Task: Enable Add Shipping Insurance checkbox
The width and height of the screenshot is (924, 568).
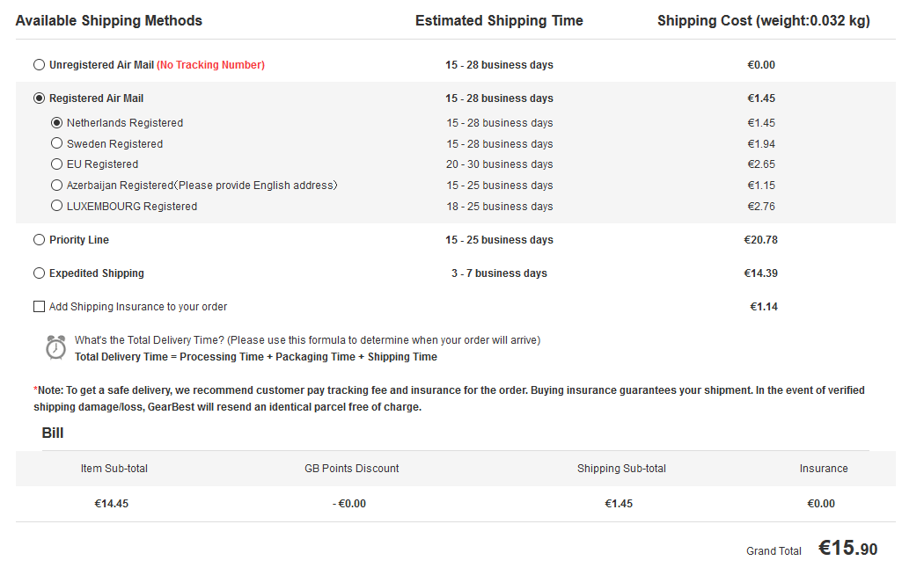Action: [x=39, y=307]
